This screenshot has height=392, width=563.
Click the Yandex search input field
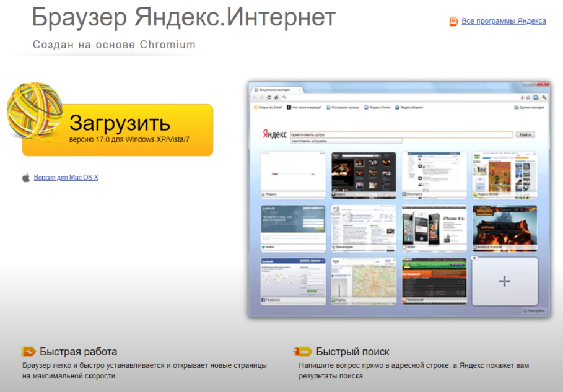[401, 134]
